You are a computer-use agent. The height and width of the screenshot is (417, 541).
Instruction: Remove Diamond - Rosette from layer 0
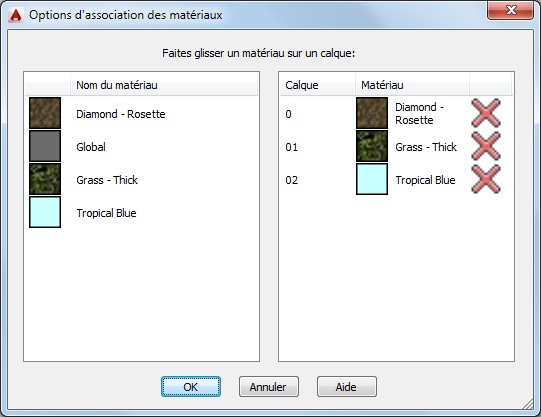point(486,113)
